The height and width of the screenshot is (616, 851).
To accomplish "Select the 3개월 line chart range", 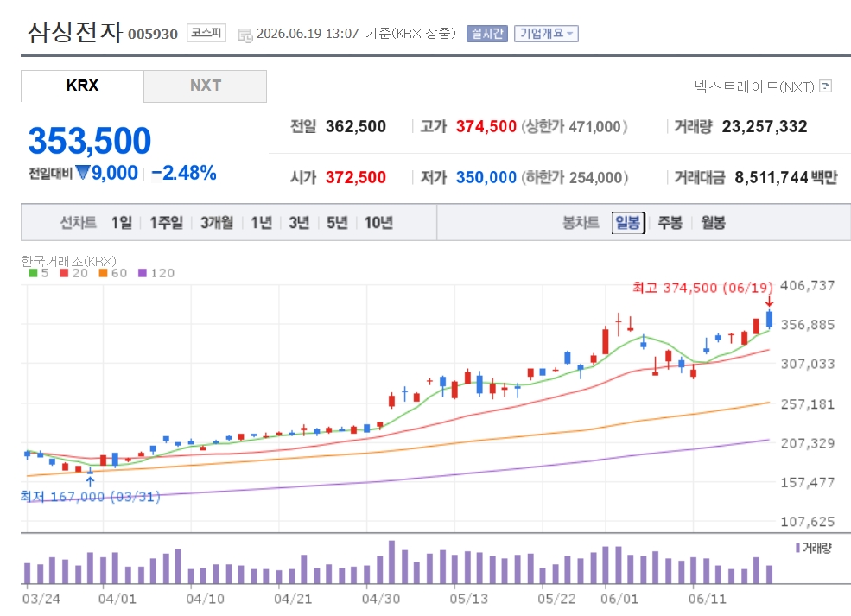I will point(217,223).
